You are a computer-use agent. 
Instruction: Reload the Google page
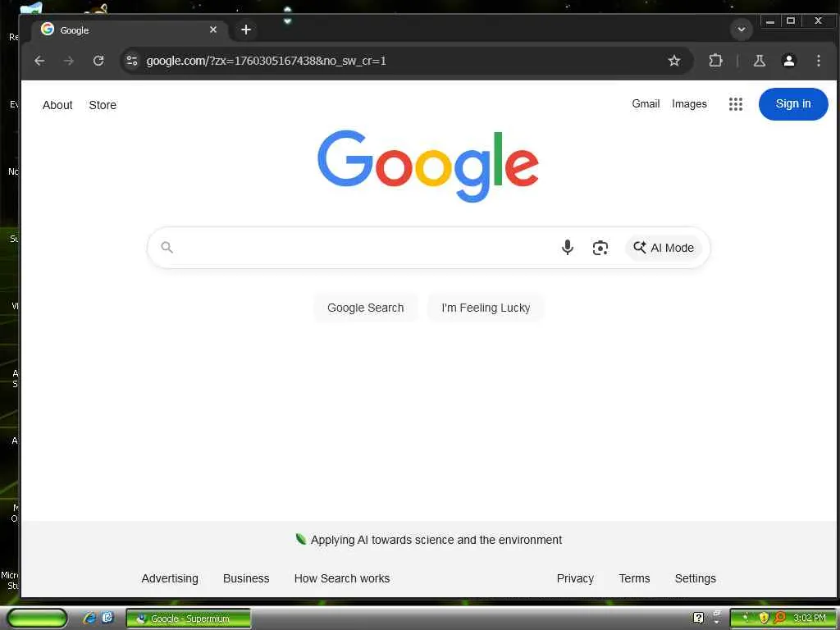98,61
